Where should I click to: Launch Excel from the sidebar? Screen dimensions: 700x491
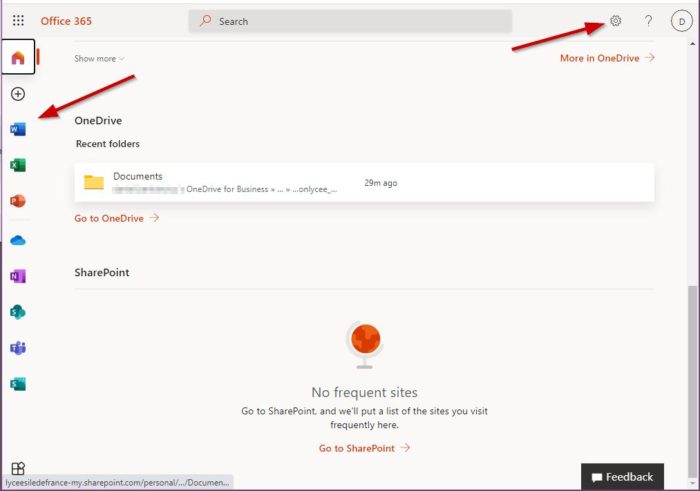tap(18, 165)
